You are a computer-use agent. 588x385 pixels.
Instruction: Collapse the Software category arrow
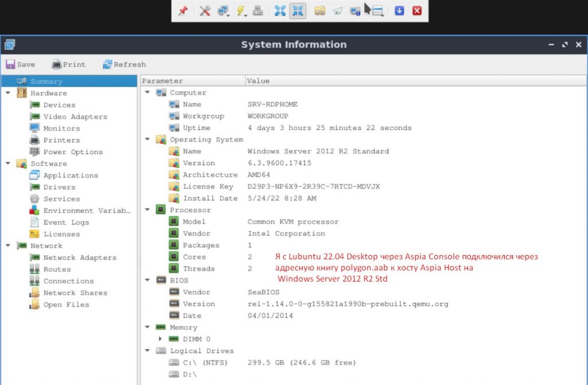[x=8, y=163]
